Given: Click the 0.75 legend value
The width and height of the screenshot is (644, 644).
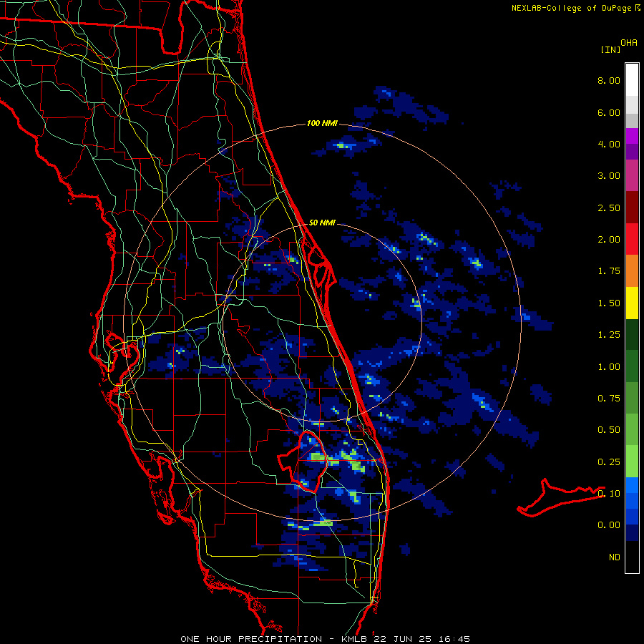Looking at the screenshot, I should pos(609,399).
